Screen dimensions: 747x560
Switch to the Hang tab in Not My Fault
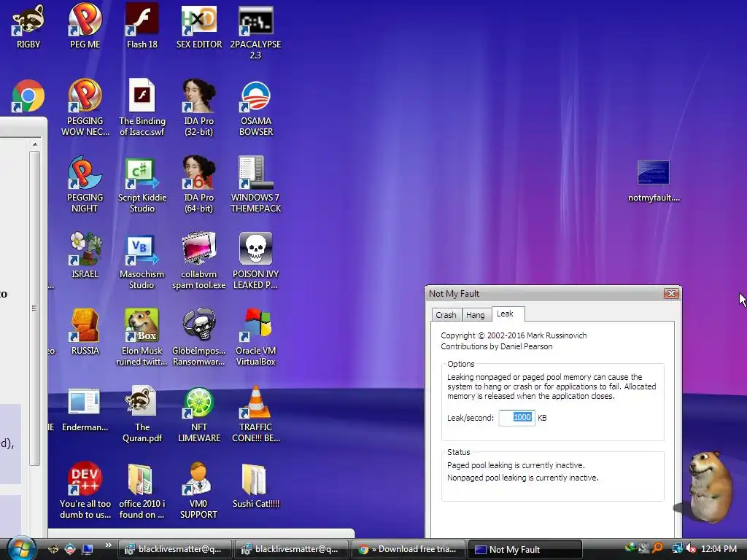click(475, 315)
